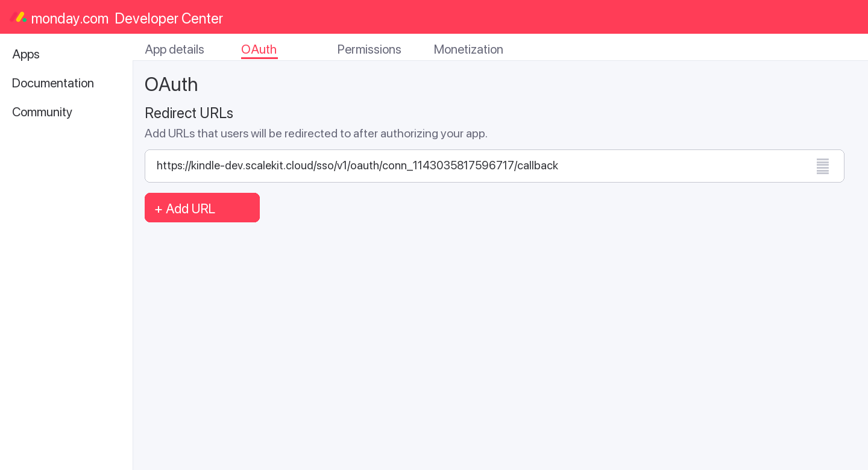Image resolution: width=868 pixels, height=470 pixels.
Task: Open the options menu icon beside the redirect URL
Action: click(822, 166)
